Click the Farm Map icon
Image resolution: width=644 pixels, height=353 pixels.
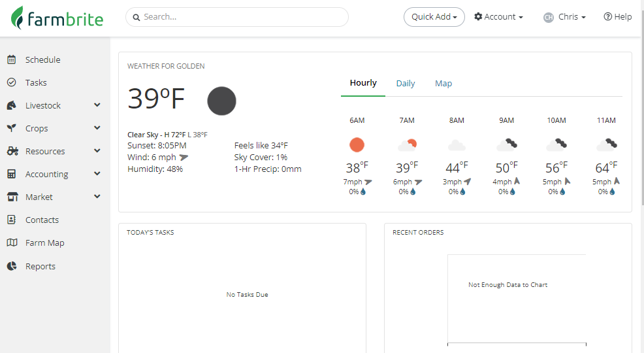[12, 243]
